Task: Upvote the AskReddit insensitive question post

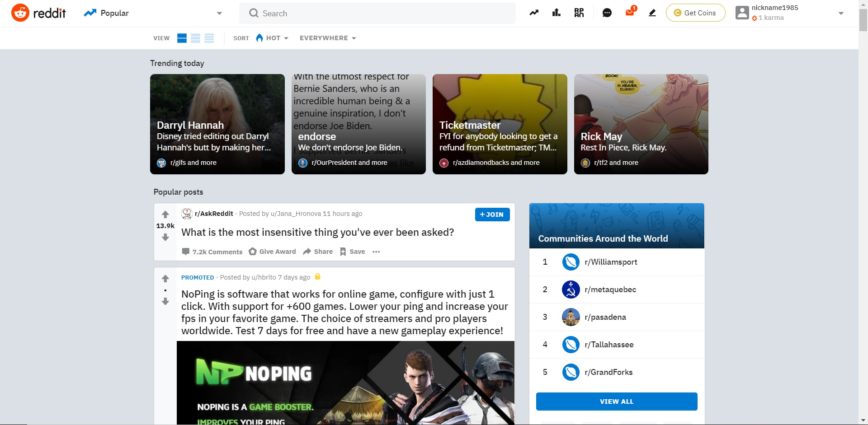Action: click(165, 215)
